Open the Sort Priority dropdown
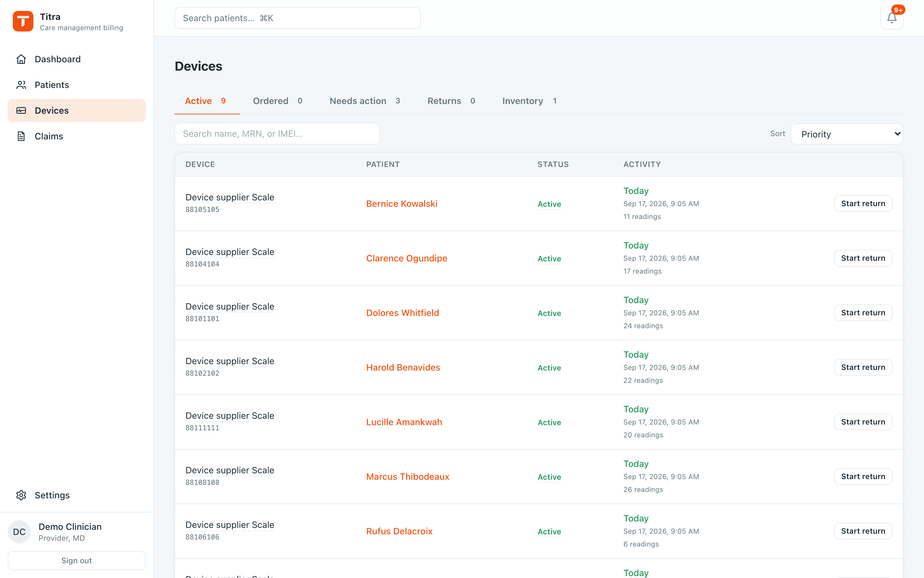This screenshot has height=578, width=924. [x=846, y=134]
